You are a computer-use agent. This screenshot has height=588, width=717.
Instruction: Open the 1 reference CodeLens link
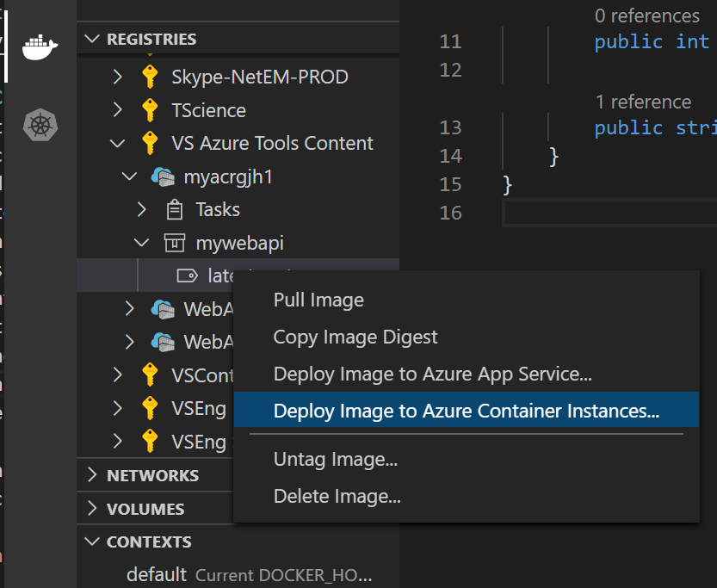(x=643, y=102)
